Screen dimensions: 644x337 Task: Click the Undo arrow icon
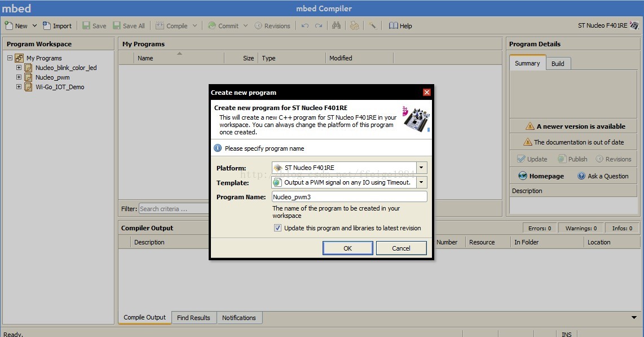305,25
